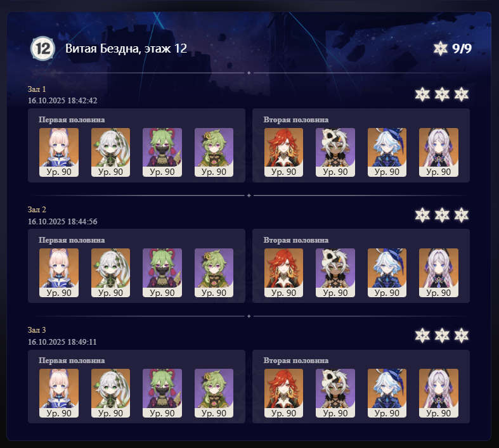Click blue-hat character in Зал 2 second half

pos(387,273)
